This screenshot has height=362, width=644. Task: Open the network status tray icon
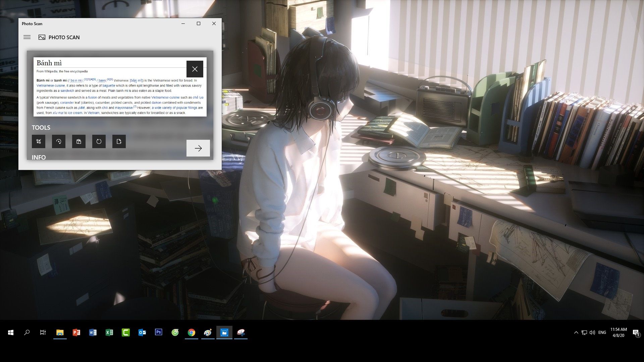point(584,333)
